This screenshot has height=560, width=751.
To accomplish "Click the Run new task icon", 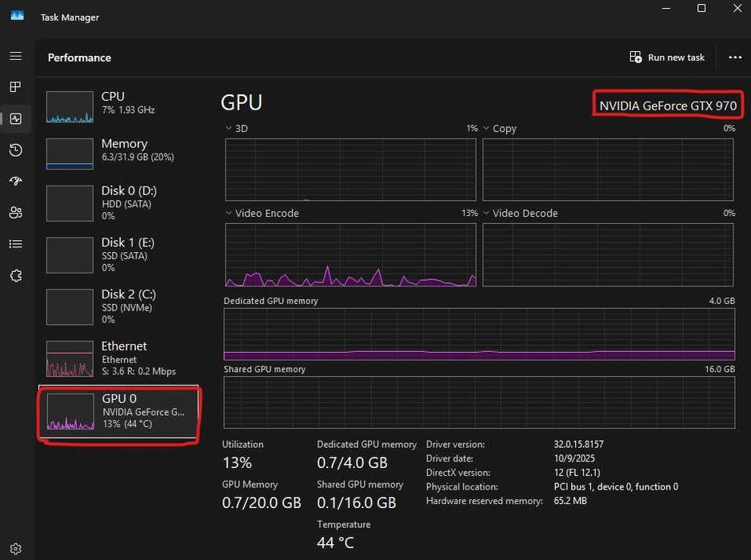I will coord(636,57).
